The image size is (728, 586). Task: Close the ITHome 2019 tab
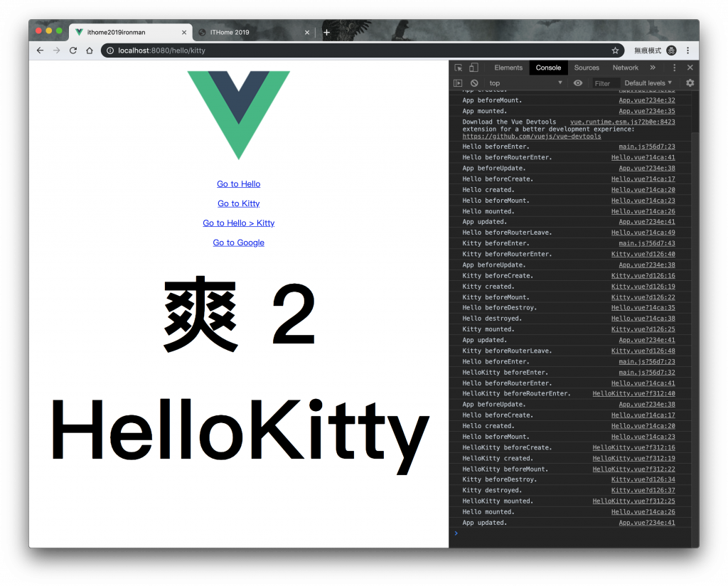pyautogui.click(x=307, y=33)
